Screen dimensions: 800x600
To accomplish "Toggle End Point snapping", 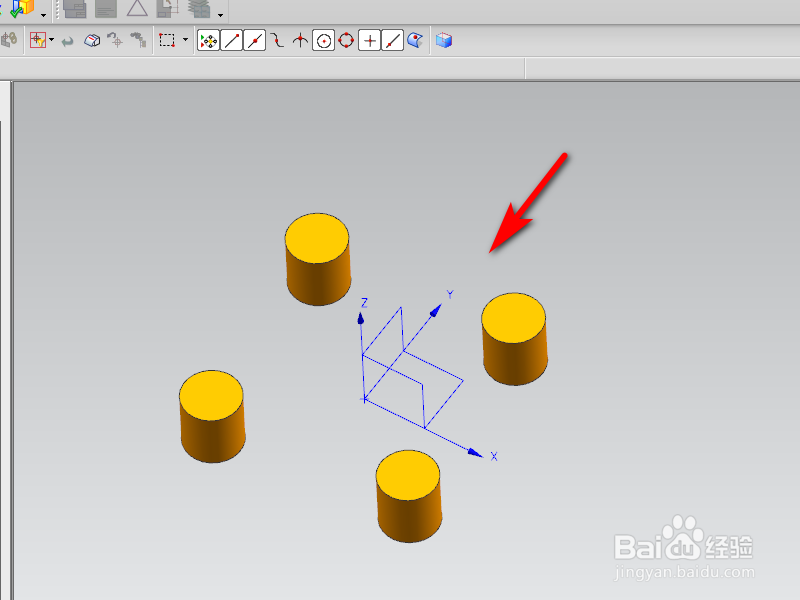I will click(232, 40).
